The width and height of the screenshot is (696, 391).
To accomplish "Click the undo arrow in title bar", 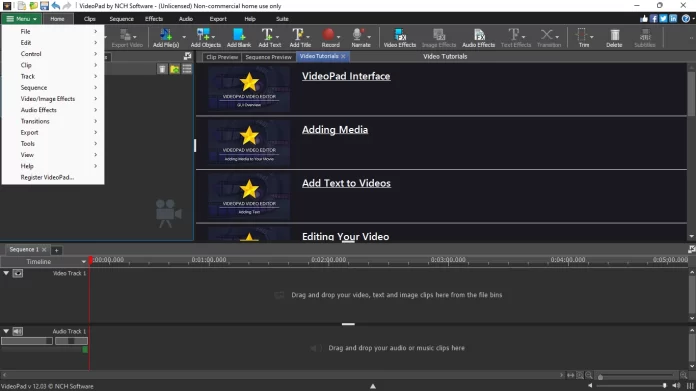I will (x=55, y=6).
